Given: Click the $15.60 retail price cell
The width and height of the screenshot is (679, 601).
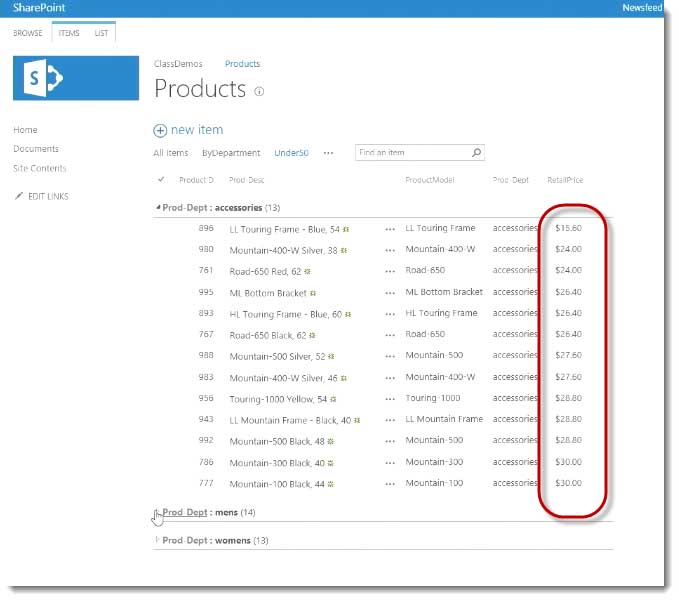Looking at the screenshot, I should pos(568,228).
